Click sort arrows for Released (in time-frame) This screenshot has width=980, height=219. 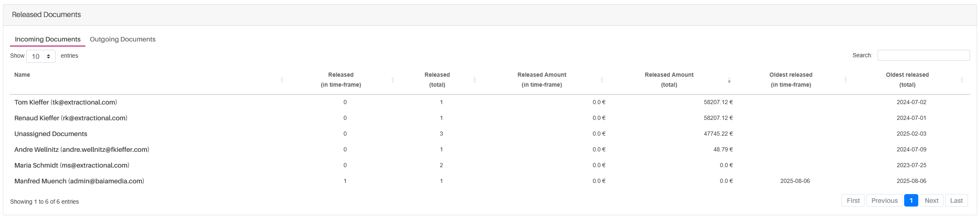pyautogui.click(x=392, y=80)
